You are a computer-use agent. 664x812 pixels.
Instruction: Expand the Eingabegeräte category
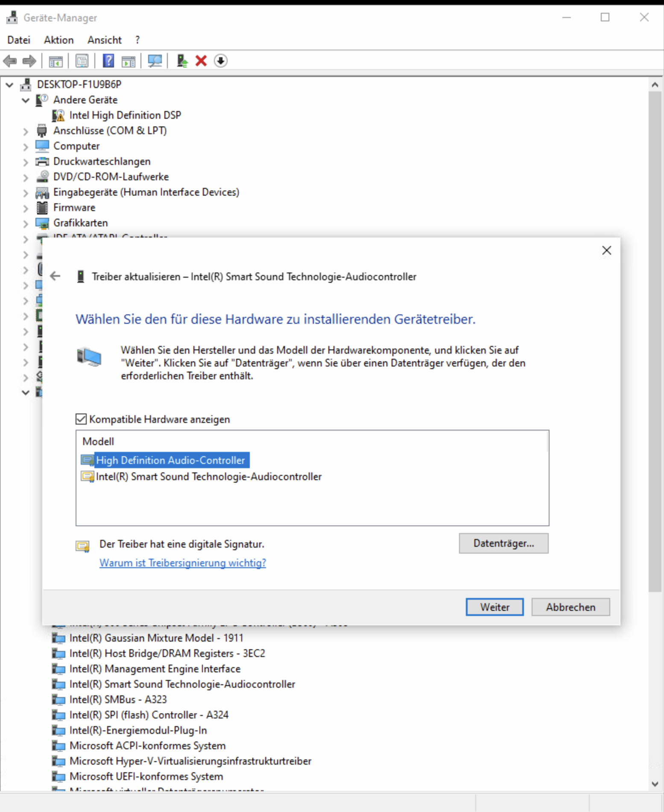(26, 193)
